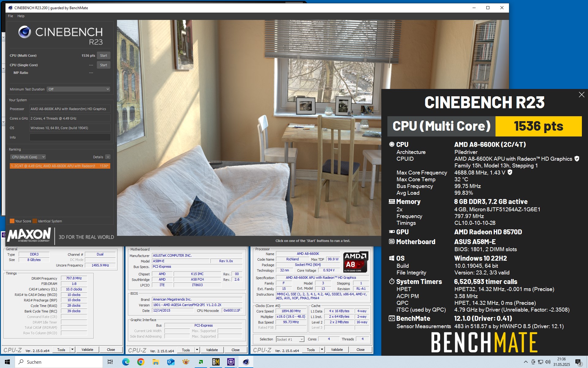Launch Microsoft Edge from the taskbar
588x368 pixels.
tap(126, 362)
